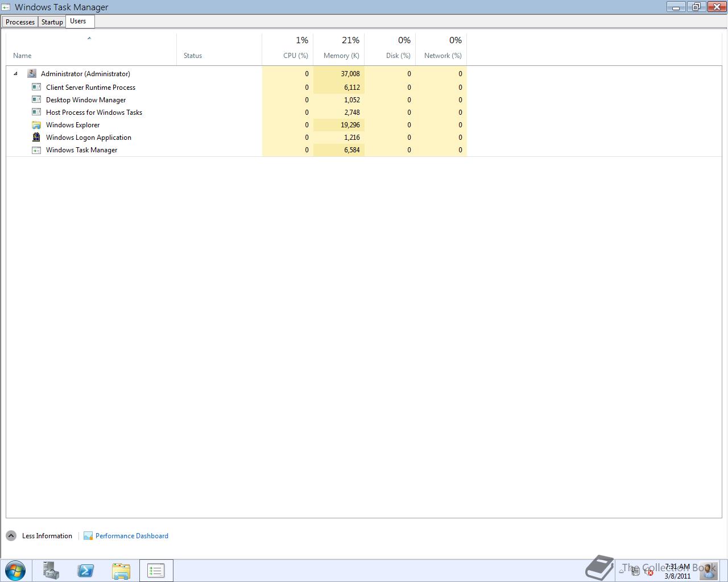Click the sort arrow above Name column
This screenshot has height=582, width=728.
89,39
